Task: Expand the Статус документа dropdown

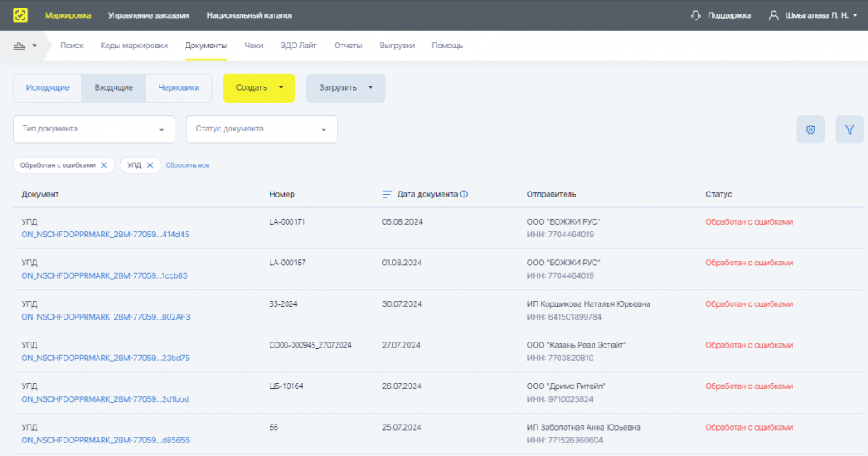Action: click(261, 130)
